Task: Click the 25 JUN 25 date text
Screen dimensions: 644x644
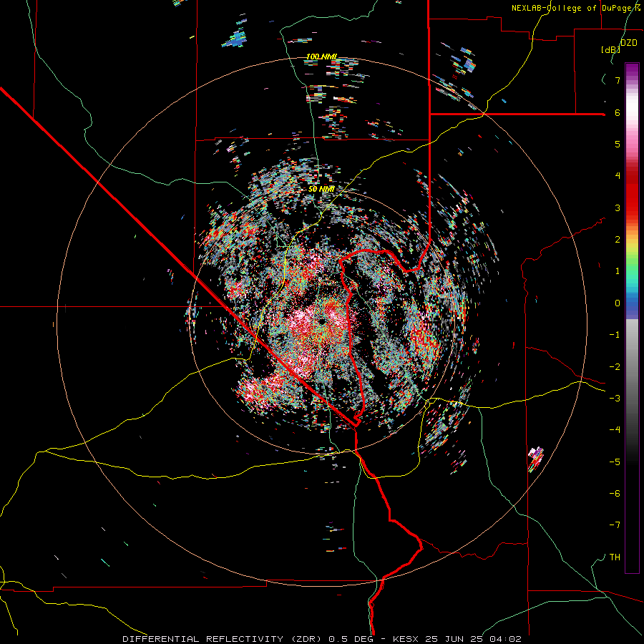Action: [x=455, y=639]
